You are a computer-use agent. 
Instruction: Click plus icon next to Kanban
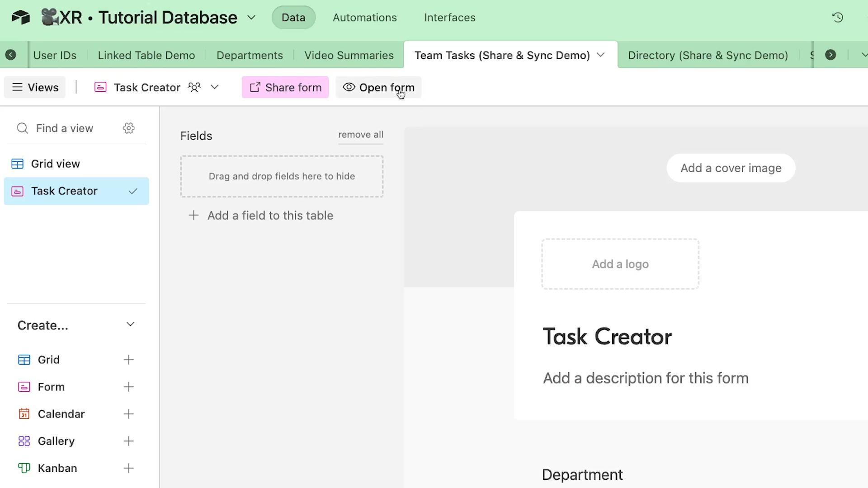pyautogui.click(x=129, y=468)
